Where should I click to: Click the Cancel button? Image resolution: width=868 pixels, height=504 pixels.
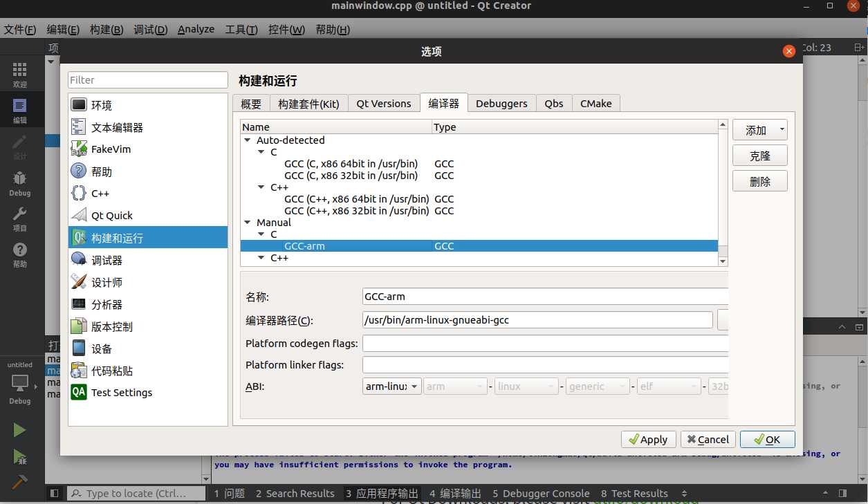(708, 440)
